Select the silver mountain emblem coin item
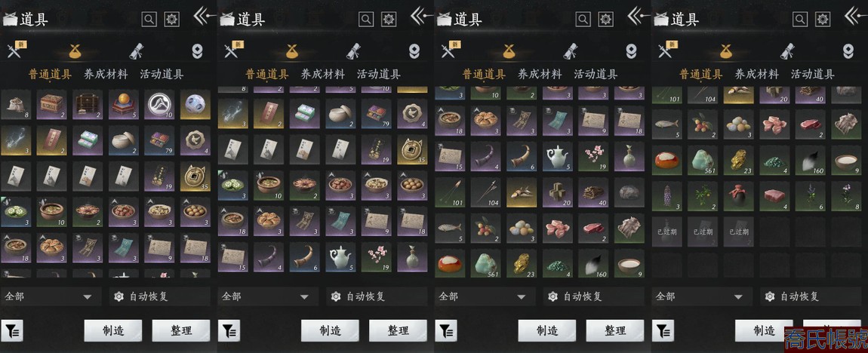Image resolution: width=868 pixels, height=353 pixels. pos(159,105)
